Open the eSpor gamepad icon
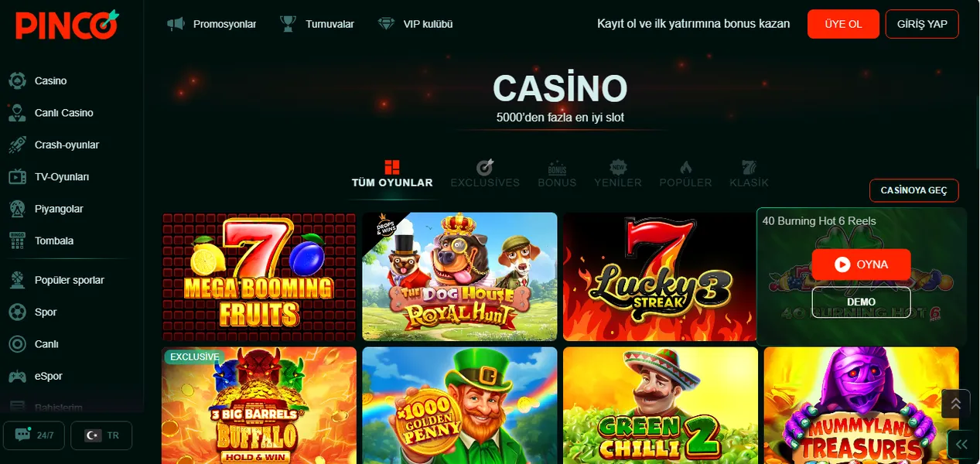Image resolution: width=980 pixels, height=464 pixels. pos(17,377)
